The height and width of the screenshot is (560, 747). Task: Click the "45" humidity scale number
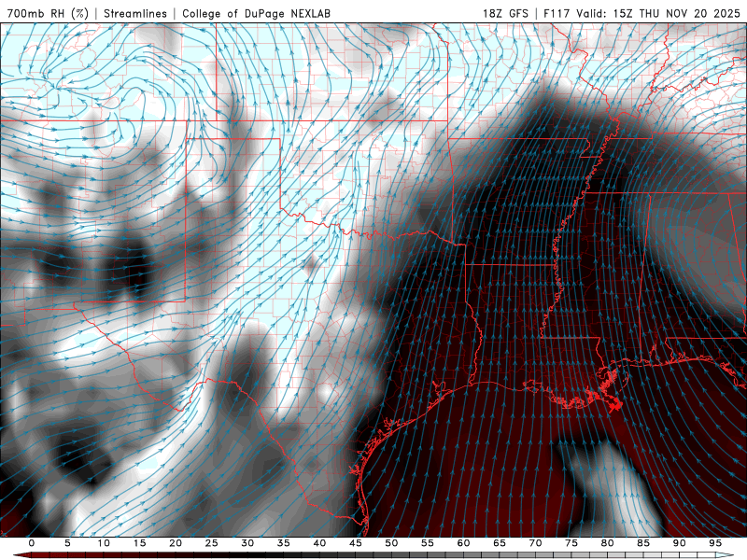(356, 543)
